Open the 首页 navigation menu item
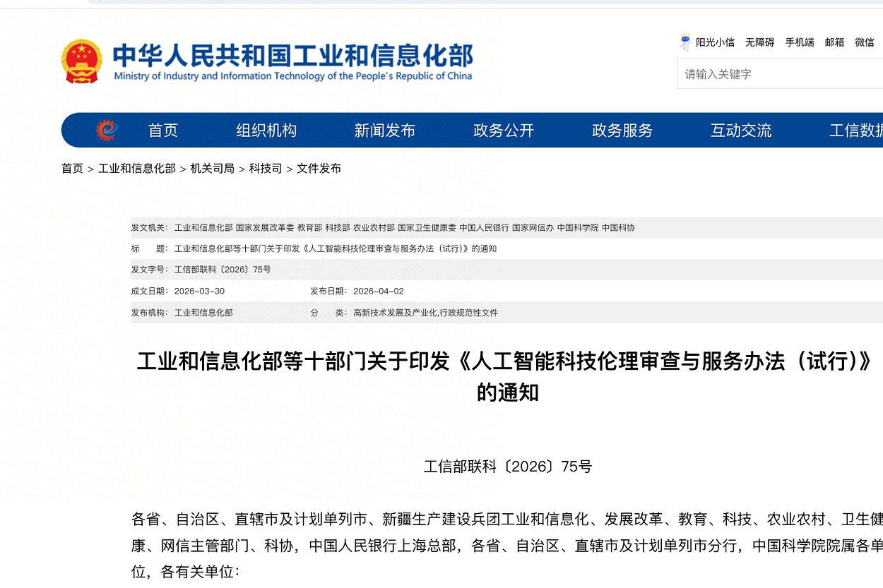 click(x=163, y=131)
